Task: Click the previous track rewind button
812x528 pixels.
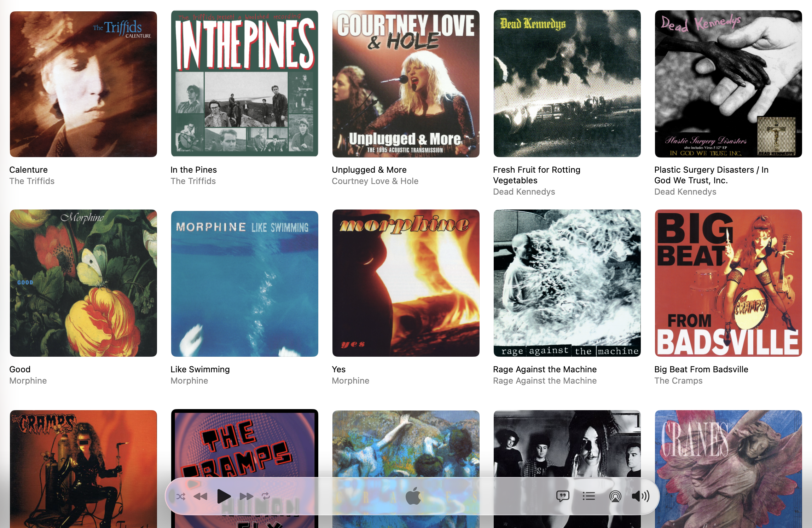Action: 201,497
